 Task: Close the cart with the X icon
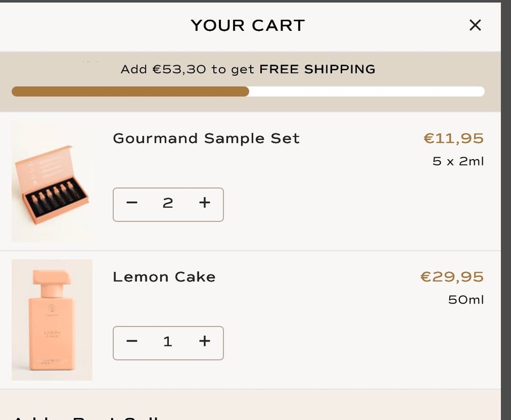click(x=475, y=25)
